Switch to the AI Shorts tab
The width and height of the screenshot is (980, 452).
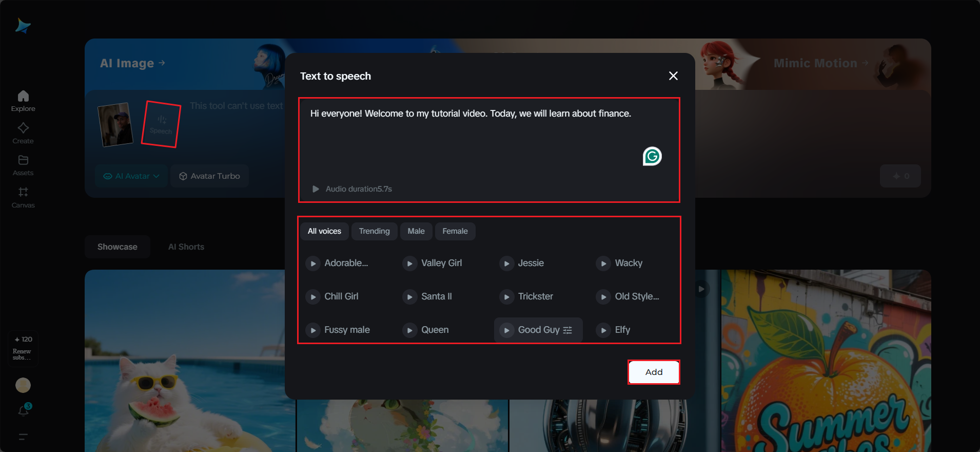186,247
